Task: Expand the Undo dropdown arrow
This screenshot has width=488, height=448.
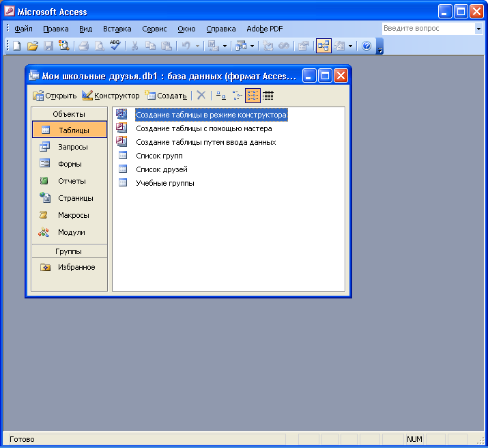Action: pos(197,46)
